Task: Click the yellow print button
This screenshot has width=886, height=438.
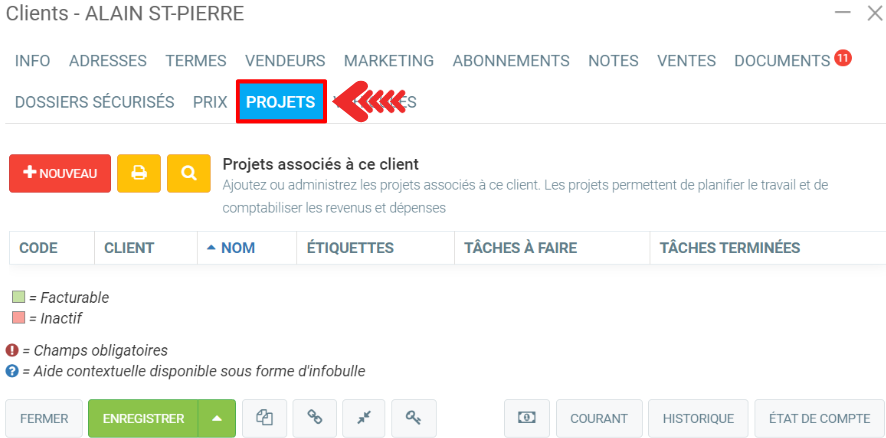Action: coord(139,173)
